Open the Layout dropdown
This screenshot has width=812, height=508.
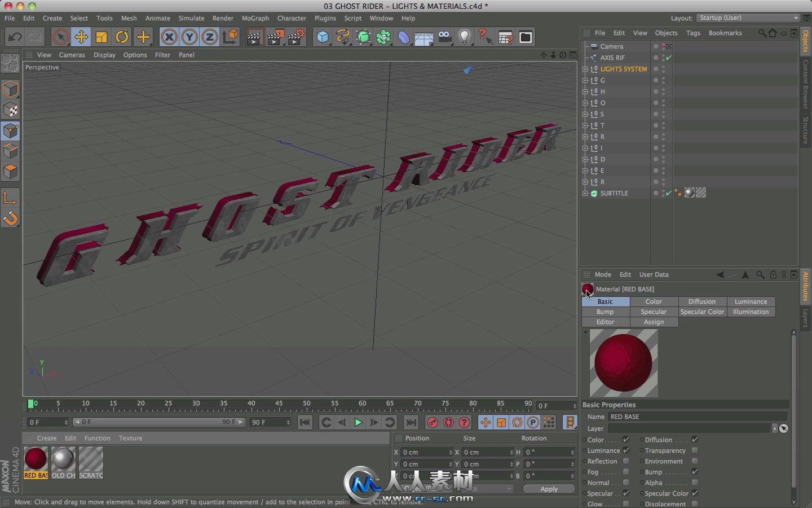(x=748, y=18)
